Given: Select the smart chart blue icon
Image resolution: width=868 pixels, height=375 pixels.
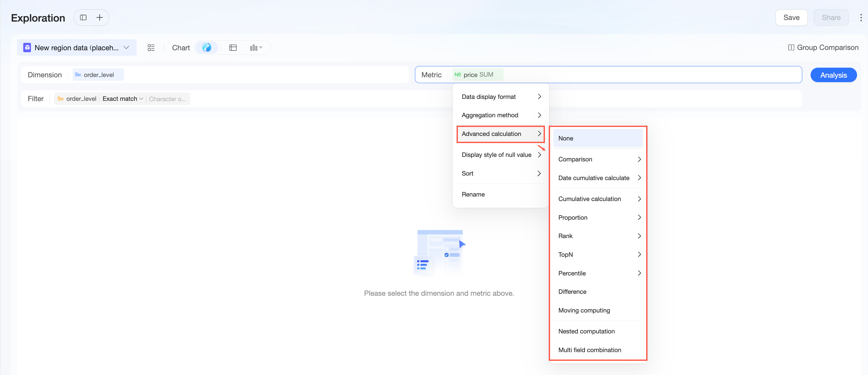Looking at the screenshot, I should [x=207, y=47].
